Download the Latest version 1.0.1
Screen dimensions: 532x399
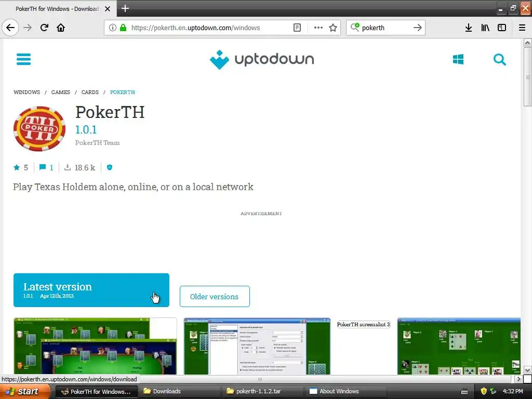pos(91,290)
